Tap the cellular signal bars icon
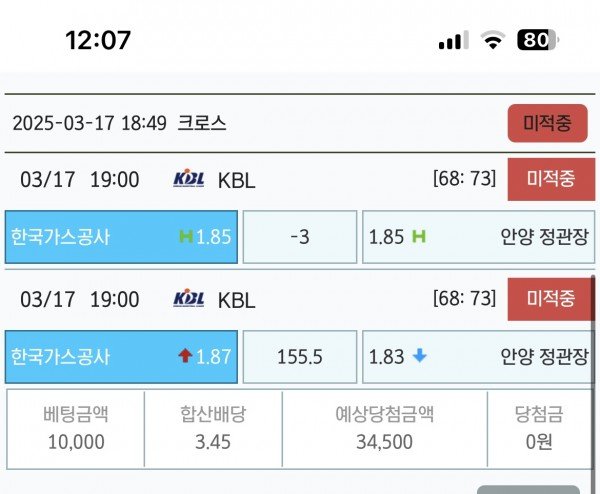 click(453, 40)
